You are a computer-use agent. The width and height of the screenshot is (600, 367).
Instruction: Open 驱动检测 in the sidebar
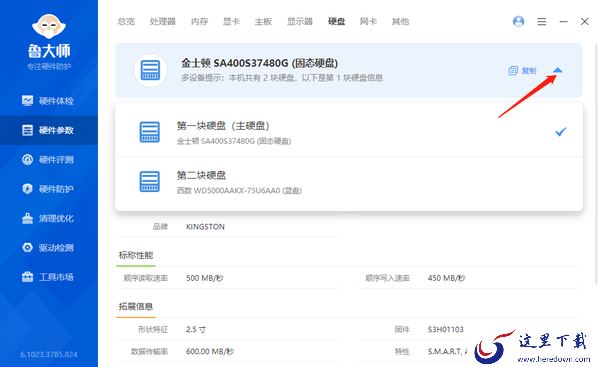click(48, 248)
